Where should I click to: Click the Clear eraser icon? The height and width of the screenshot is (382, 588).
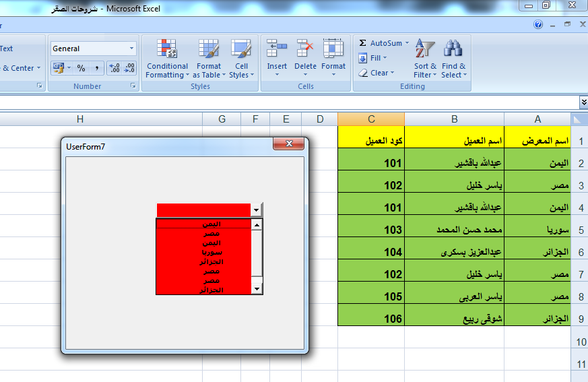tap(362, 73)
